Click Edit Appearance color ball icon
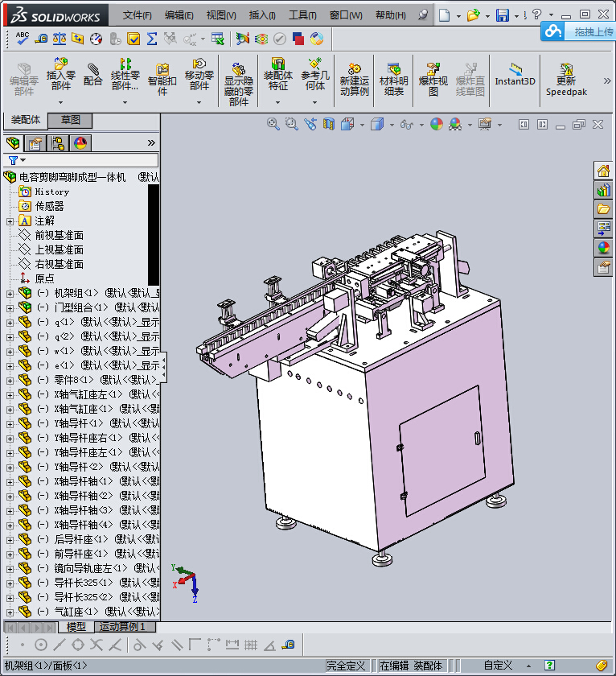Viewport: 616px width, 676px height. (437, 124)
